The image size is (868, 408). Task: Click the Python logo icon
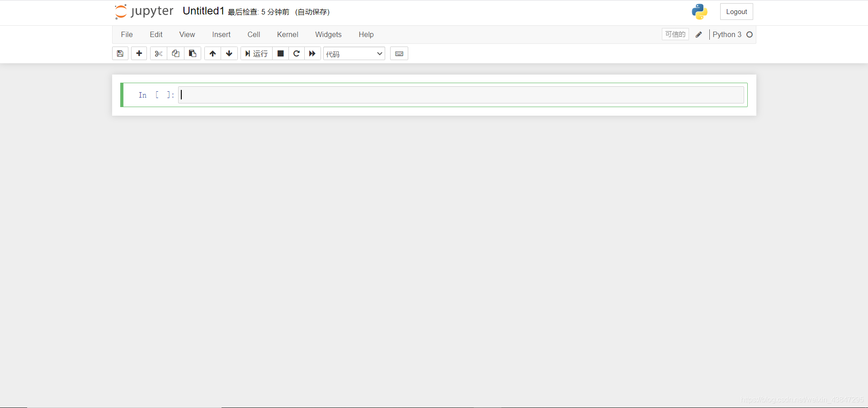pos(699,12)
